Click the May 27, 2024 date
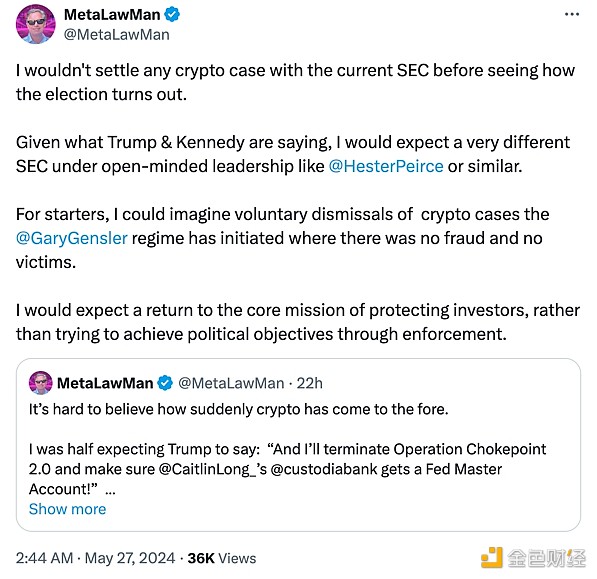Screen dimensions: 597x579 pos(130,558)
